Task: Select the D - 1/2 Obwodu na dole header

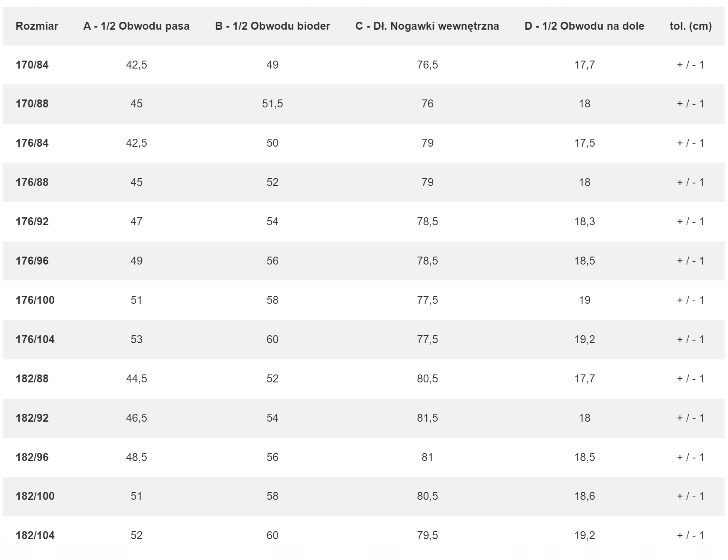Action: click(584, 26)
